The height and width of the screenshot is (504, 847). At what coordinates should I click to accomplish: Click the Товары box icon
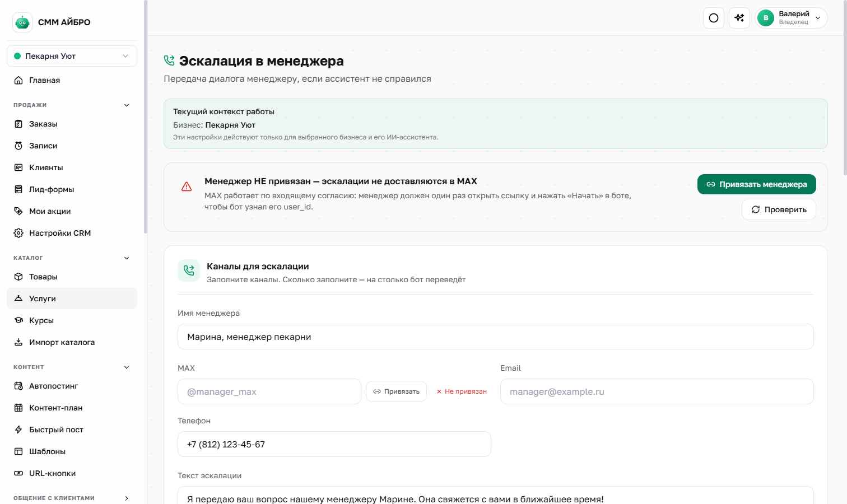tap(18, 277)
